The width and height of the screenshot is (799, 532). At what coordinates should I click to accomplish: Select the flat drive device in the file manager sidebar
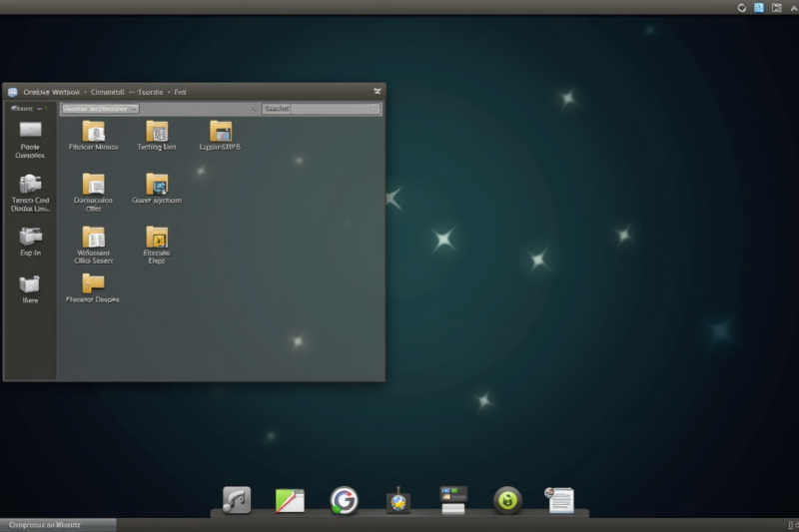30,130
